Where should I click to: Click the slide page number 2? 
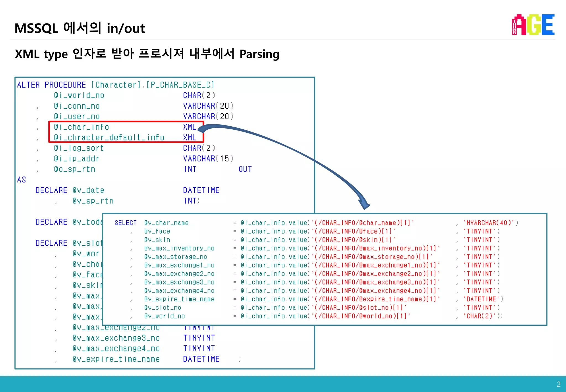coord(559,384)
